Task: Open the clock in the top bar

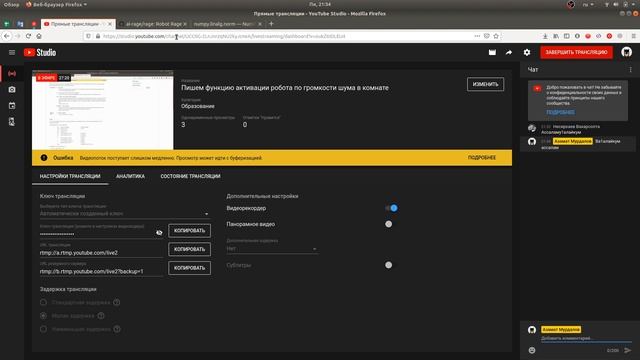Action: (x=320, y=4)
